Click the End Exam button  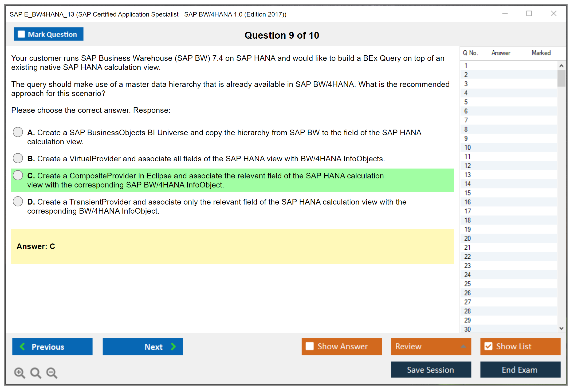point(520,370)
